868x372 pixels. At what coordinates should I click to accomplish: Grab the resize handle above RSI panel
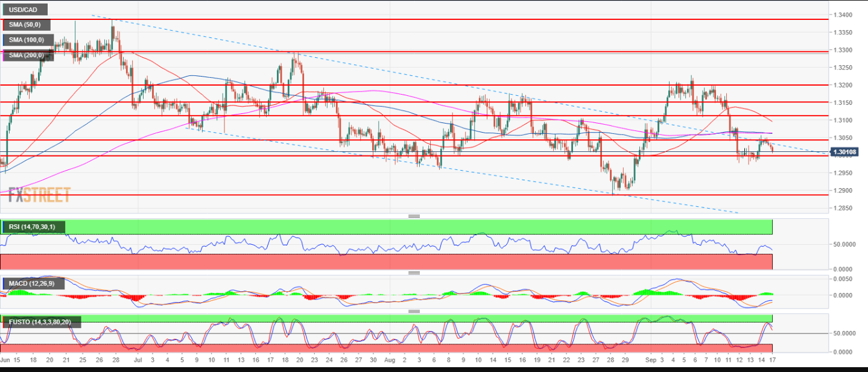pyautogui.click(x=414, y=216)
